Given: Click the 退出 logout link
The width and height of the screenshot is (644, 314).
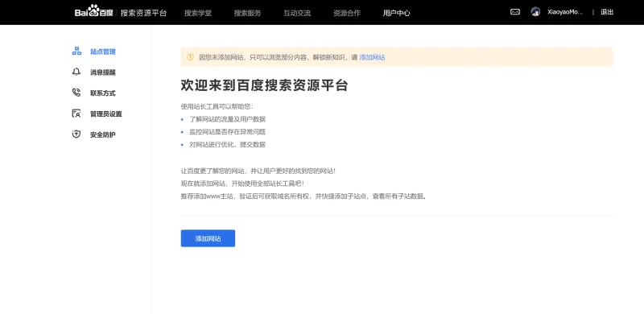Looking at the screenshot, I should 607,12.
